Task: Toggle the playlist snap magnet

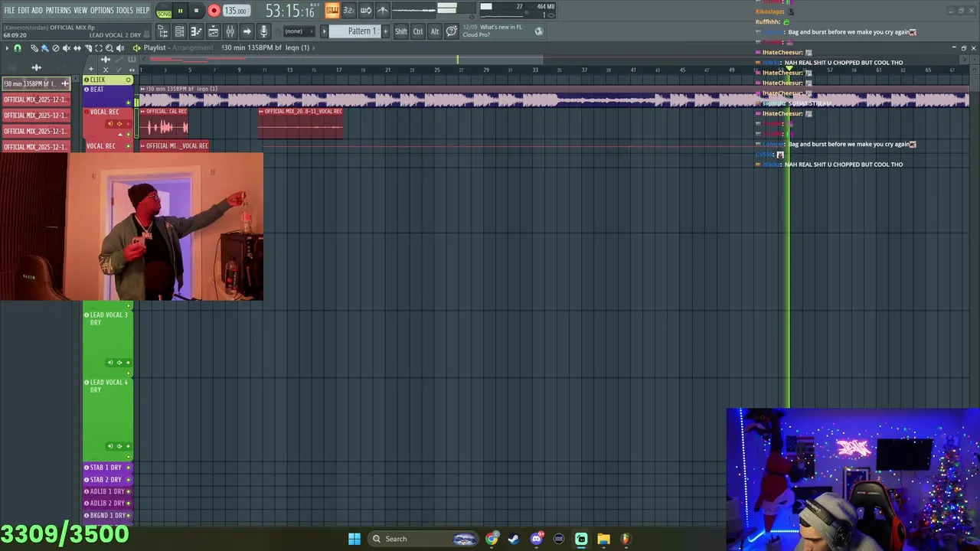Action: coord(18,48)
